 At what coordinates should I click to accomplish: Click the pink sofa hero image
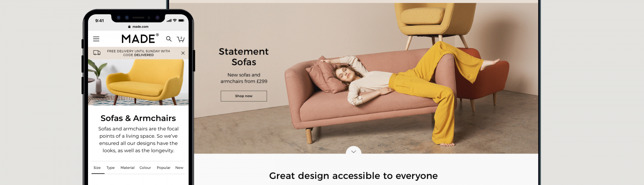tap(366, 78)
